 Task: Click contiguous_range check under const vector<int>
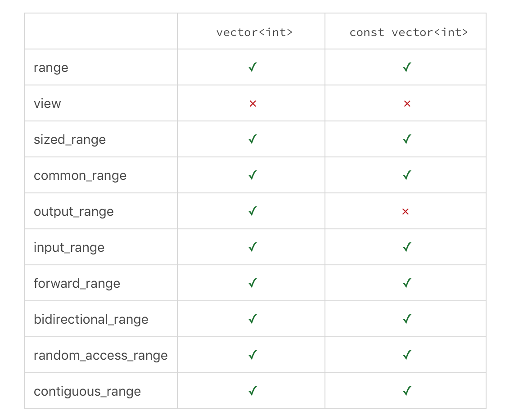click(407, 391)
